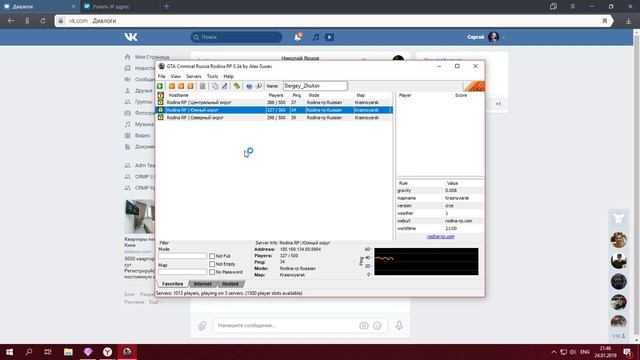Screen dimensions: 640x360
Task: Open browser downloads icon
Action: pyautogui.click(x=629, y=21)
